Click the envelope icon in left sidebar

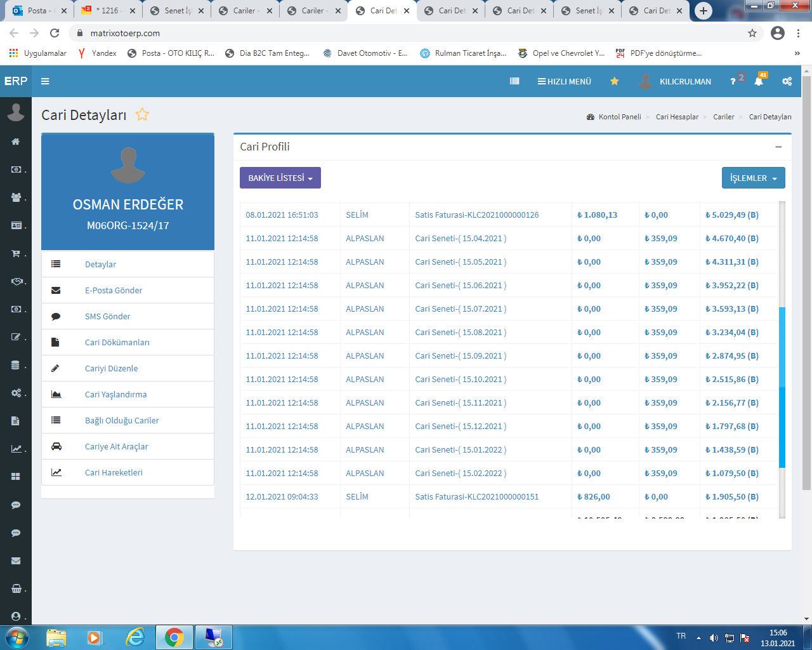(x=16, y=560)
